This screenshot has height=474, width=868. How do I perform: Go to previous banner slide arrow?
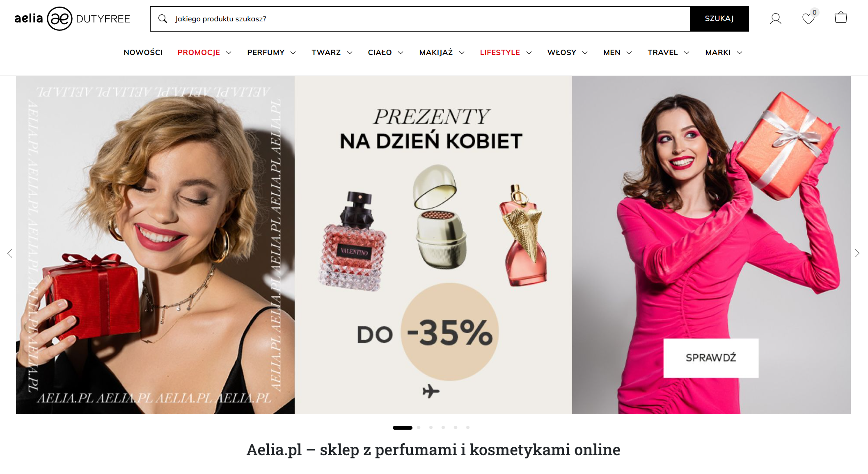[10, 253]
